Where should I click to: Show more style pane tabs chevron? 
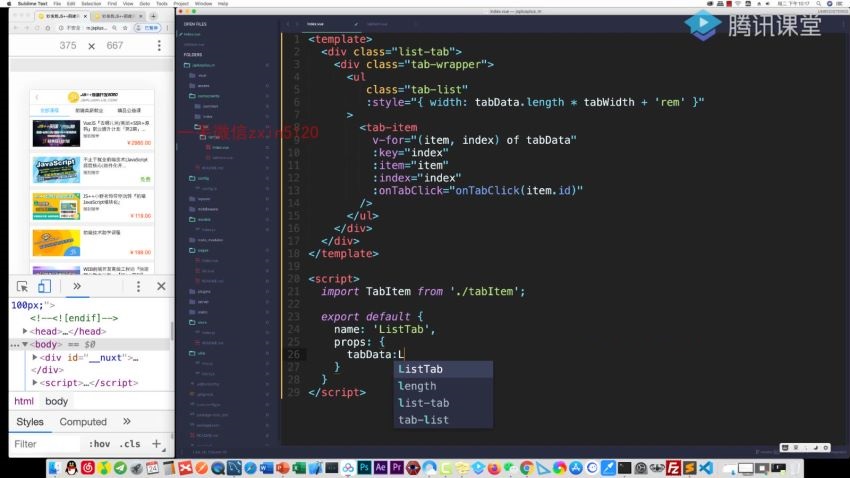pos(126,422)
